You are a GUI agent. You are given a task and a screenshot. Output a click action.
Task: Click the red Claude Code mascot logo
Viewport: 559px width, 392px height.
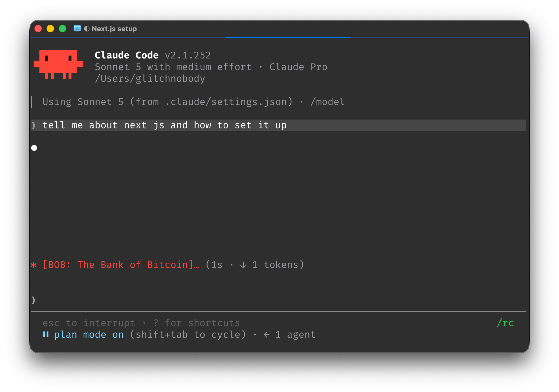pyautogui.click(x=58, y=64)
